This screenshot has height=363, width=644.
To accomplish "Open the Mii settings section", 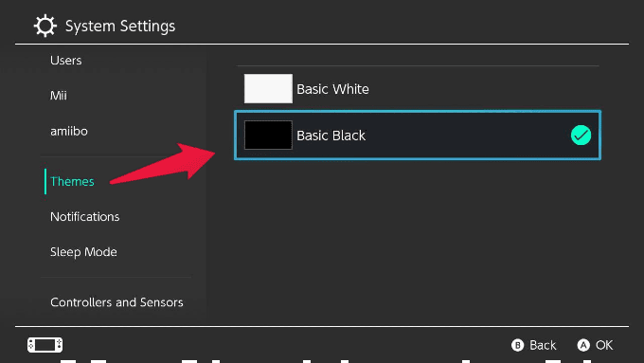I will pos(59,96).
